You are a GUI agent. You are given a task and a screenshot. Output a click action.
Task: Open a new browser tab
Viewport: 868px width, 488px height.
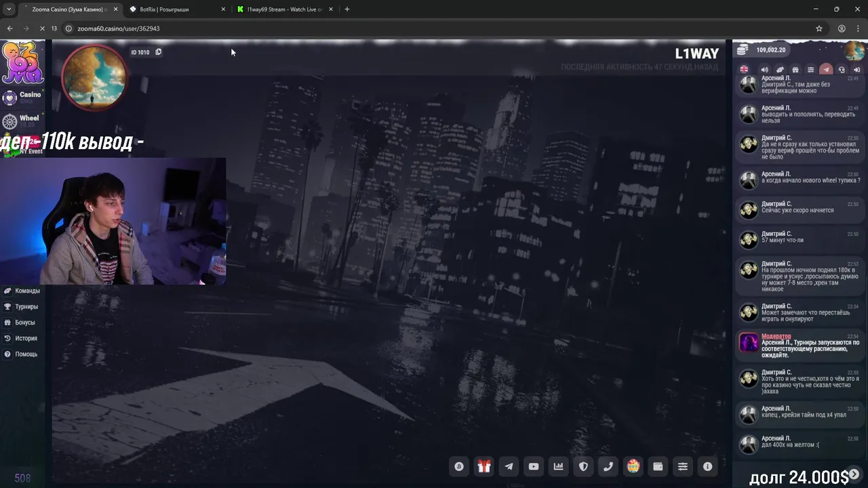click(347, 9)
